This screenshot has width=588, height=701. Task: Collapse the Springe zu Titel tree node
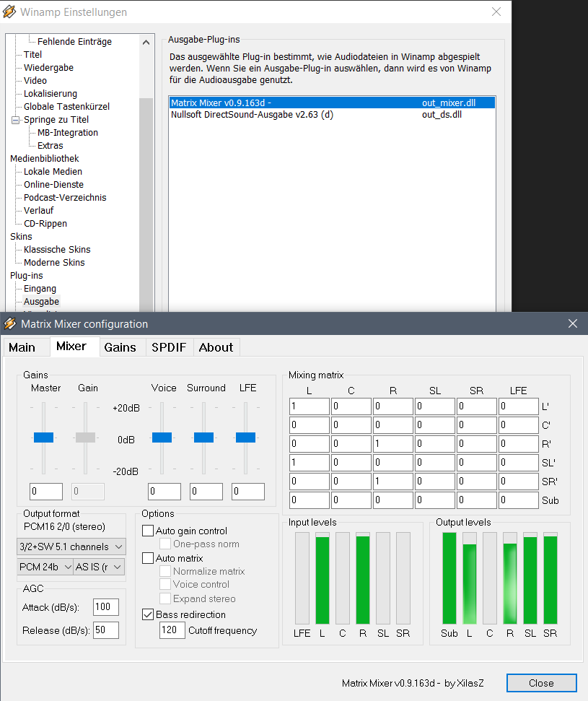(16, 120)
